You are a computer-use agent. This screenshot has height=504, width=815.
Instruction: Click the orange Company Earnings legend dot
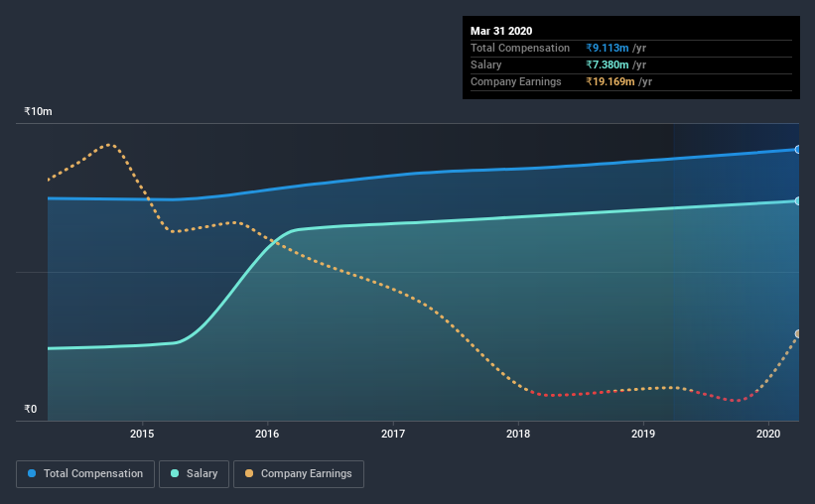(249, 473)
